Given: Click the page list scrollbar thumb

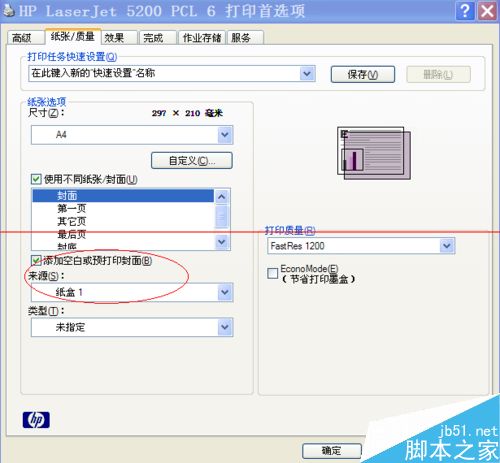Looking at the screenshot, I should tap(222, 217).
